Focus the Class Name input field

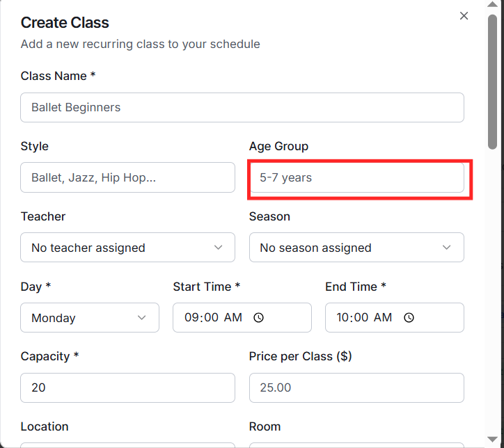coord(242,108)
